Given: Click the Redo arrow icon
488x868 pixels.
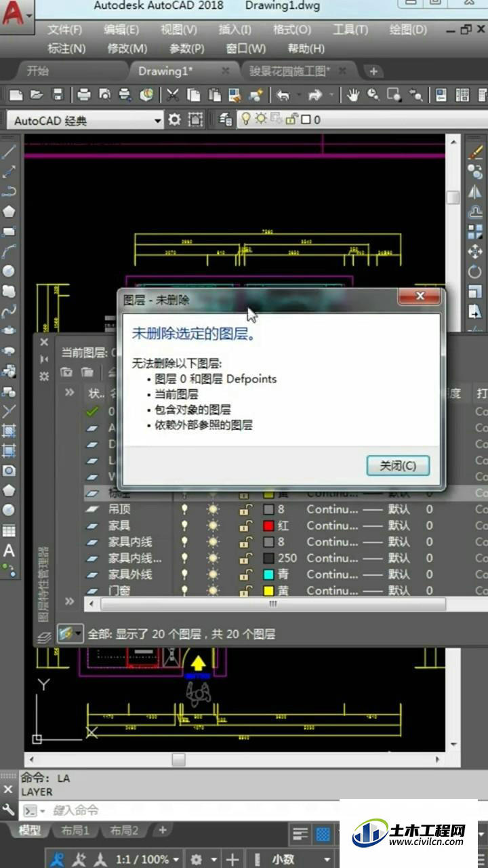Looking at the screenshot, I should 315,95.
